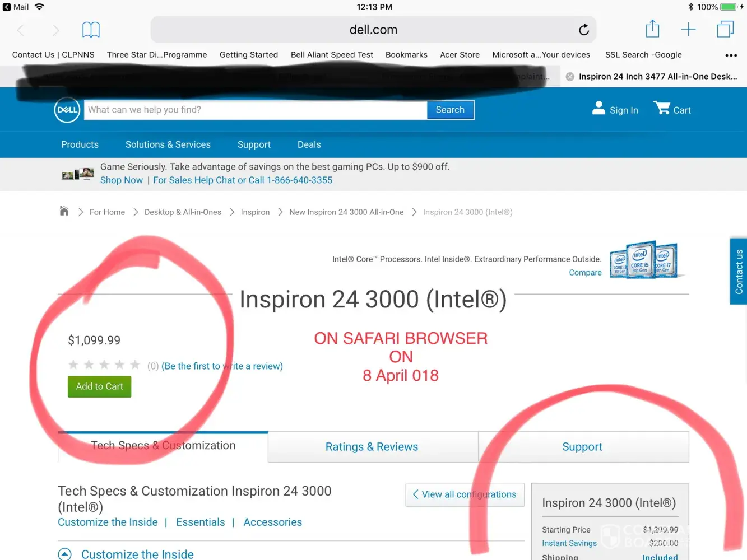The image size is (747, 560).
Task: Collapse the Customize the Inside section
Action: [65, 554]
